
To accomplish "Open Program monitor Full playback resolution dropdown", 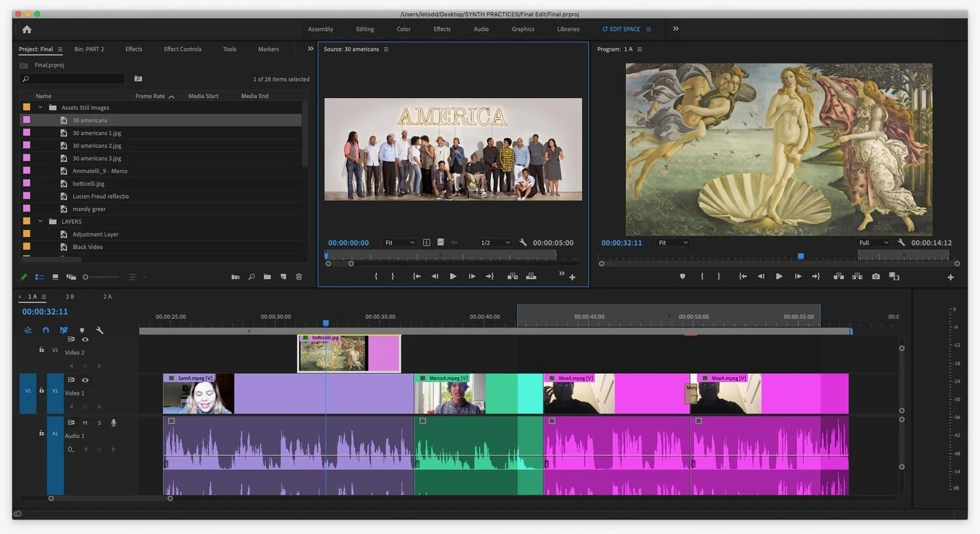I will (873, 243).
